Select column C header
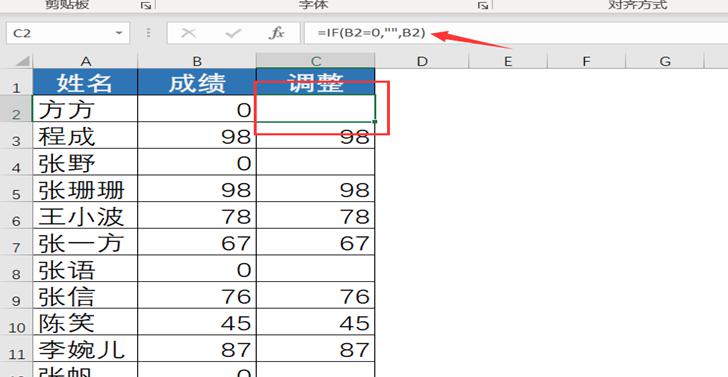The image size is (728, 377). (316, 61)
